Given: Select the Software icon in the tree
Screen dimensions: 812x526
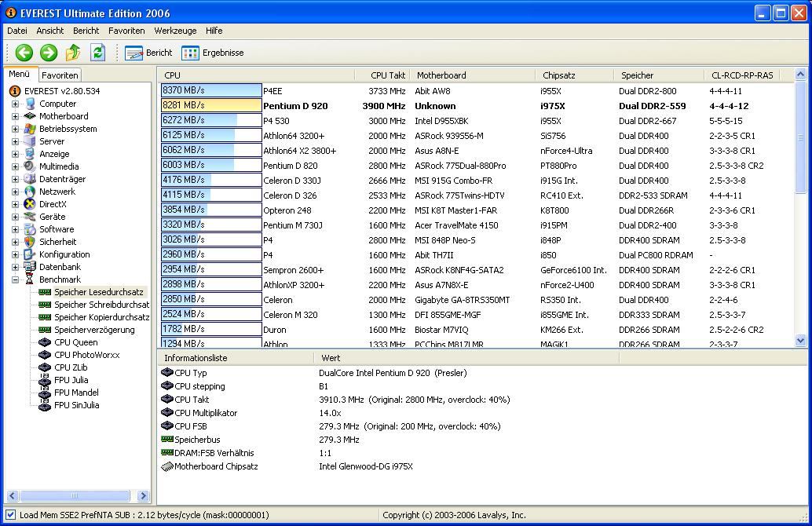Looking at the screenshot, I should point(30,229).
